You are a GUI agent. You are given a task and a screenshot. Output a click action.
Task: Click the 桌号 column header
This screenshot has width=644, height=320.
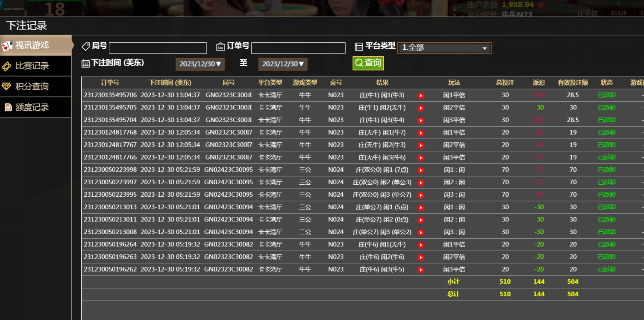[336, 83]
